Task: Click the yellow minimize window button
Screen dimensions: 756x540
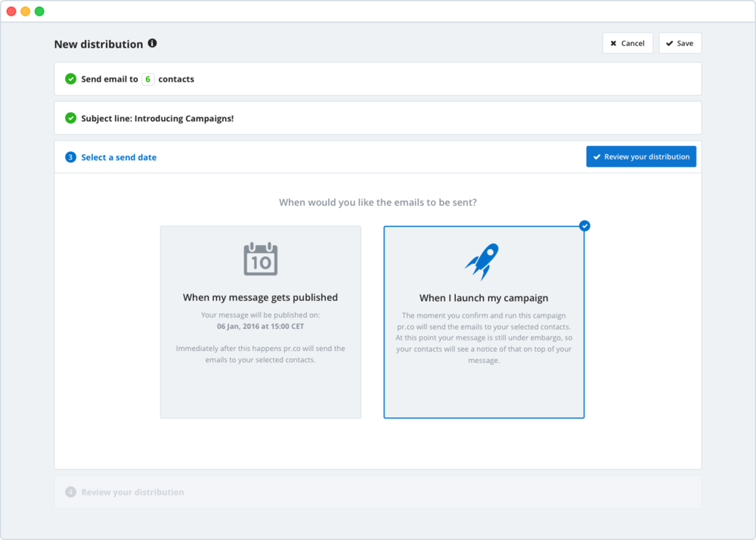Action: pyautogui.click(x=25, y=11)
